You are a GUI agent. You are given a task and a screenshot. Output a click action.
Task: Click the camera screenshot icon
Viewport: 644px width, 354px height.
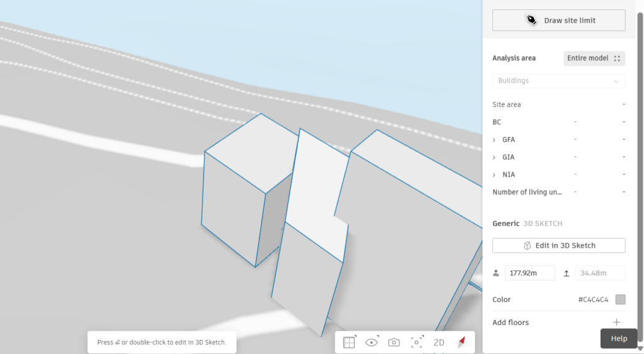click(394, 342)
